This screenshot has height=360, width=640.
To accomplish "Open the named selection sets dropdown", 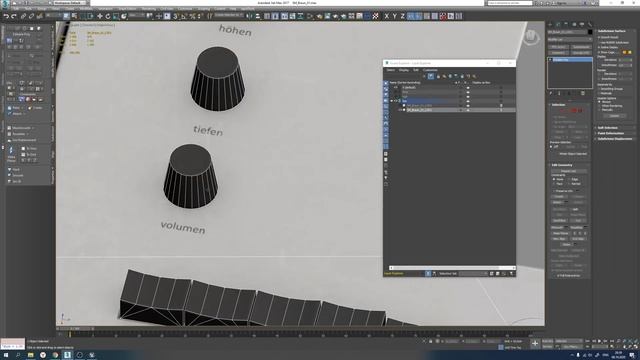I will [x=229, y=16].
